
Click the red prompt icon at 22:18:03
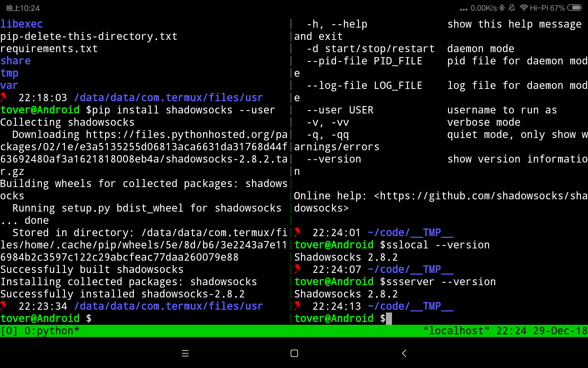click(4, 98)
